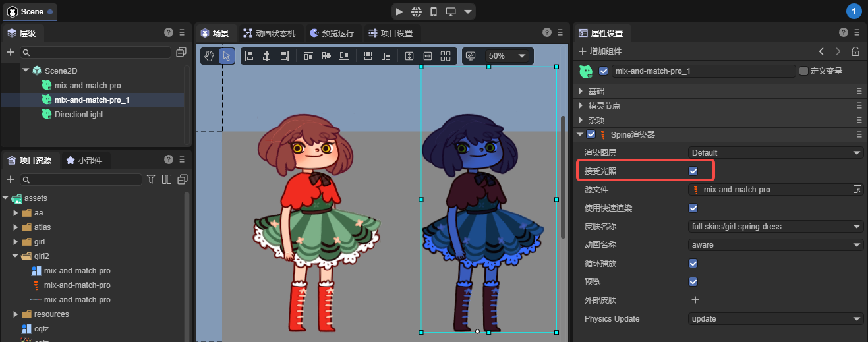Open the 50% zoom dropdown
This screenshot has width=868, height=342.
point(506,56)
